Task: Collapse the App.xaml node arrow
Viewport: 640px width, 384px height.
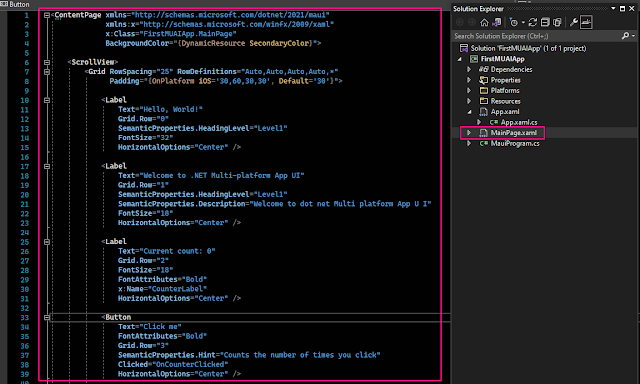Action: (469, 112)
